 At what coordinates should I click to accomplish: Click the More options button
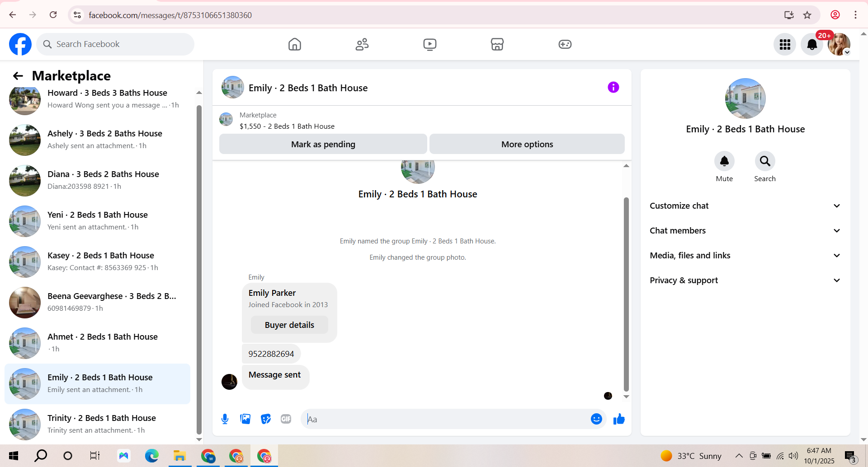tap(527, 144)
